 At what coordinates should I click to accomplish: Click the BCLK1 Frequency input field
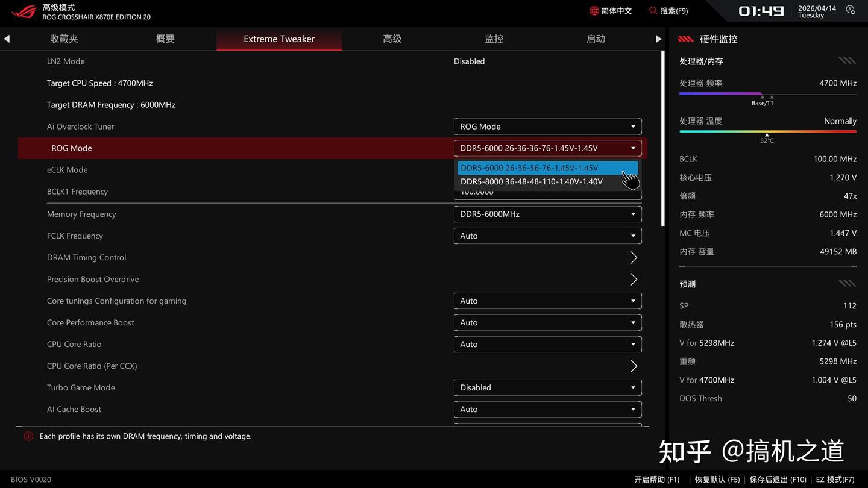coord(547,194)
